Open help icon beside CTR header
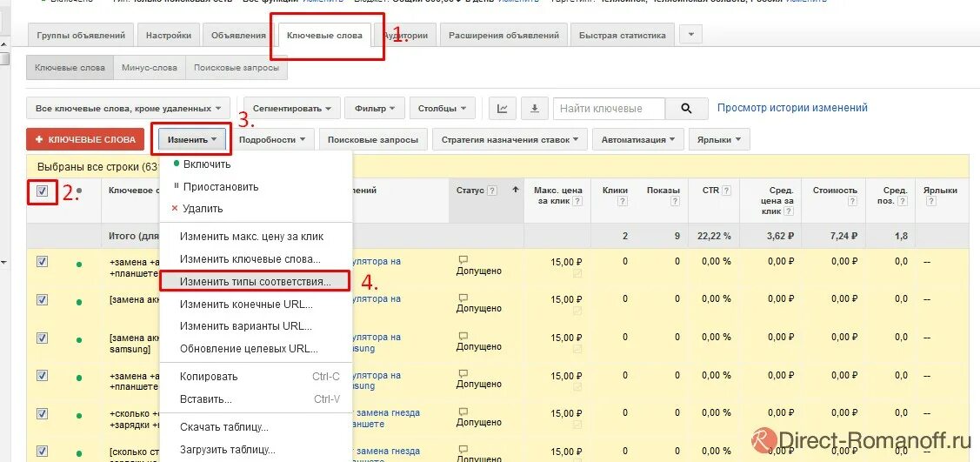 726,191
